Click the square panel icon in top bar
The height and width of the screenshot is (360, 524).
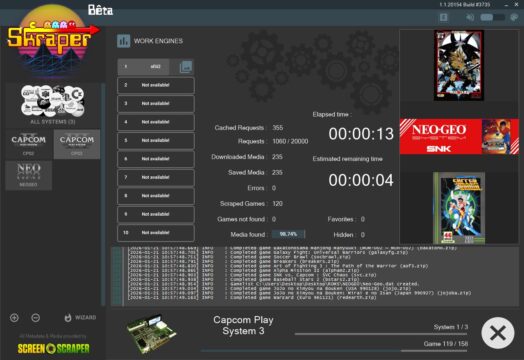(443, 17)
